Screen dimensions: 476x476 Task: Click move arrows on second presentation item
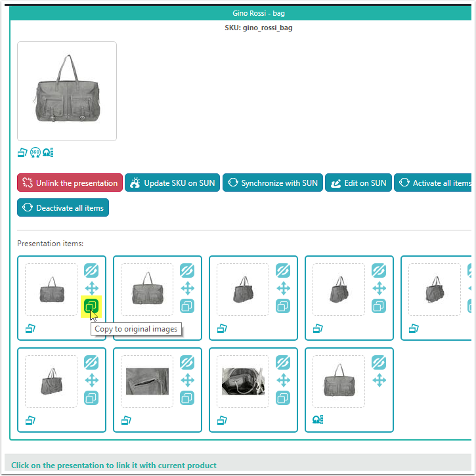pos(187,288)
